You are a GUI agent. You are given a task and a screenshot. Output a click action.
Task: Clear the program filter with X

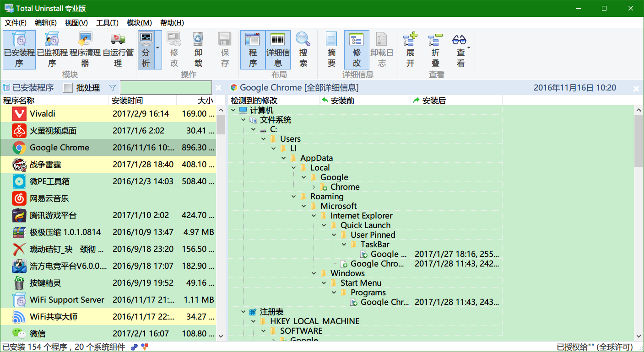218,88
